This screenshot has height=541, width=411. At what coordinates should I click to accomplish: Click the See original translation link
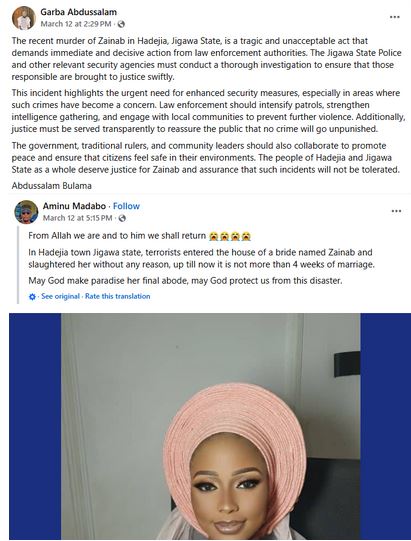click(x=60, y=296)
